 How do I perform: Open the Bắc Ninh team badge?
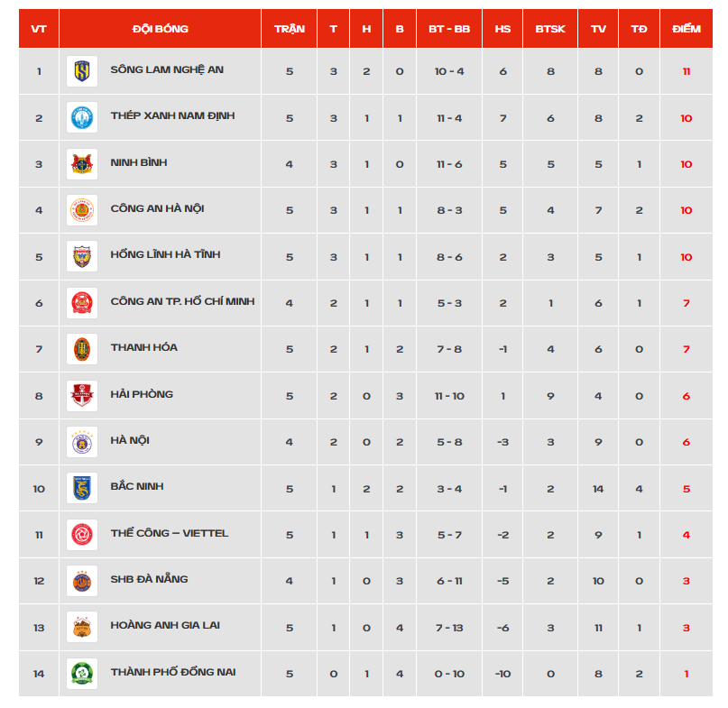coord(82,488)
